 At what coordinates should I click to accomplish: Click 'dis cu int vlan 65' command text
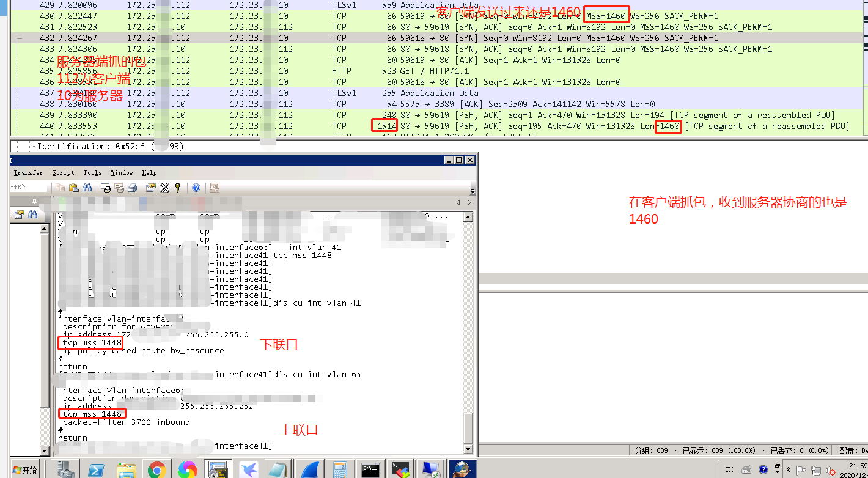(x=317, y=374)
